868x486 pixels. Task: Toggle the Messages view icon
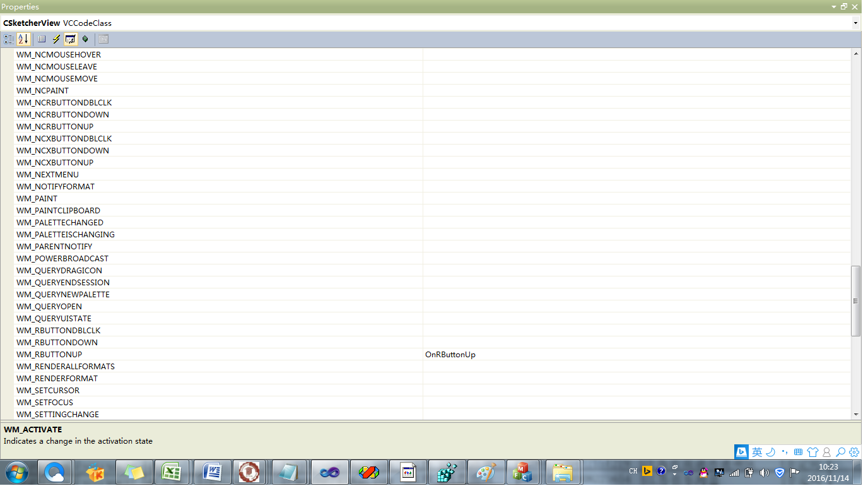pos(71,39)
